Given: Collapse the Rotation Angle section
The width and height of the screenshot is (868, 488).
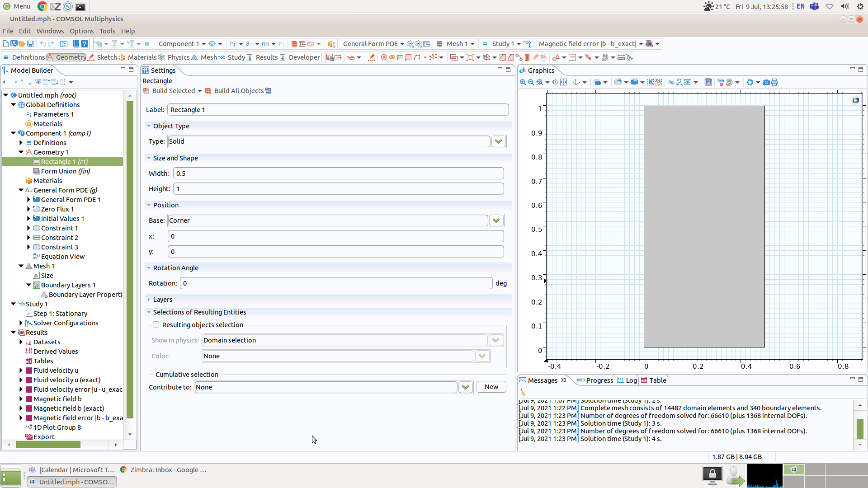Looking at the screenshot, I should tap(148, 268).
